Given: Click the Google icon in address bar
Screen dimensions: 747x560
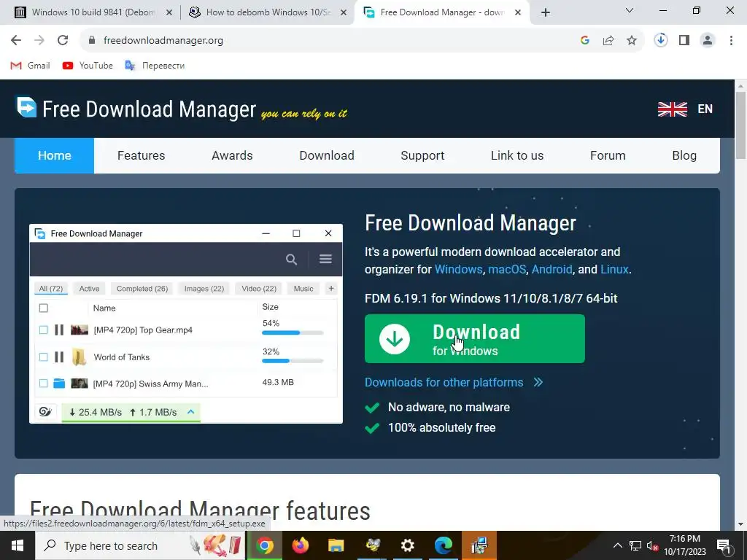Looking at the screenshot, I should pos(585,41).
